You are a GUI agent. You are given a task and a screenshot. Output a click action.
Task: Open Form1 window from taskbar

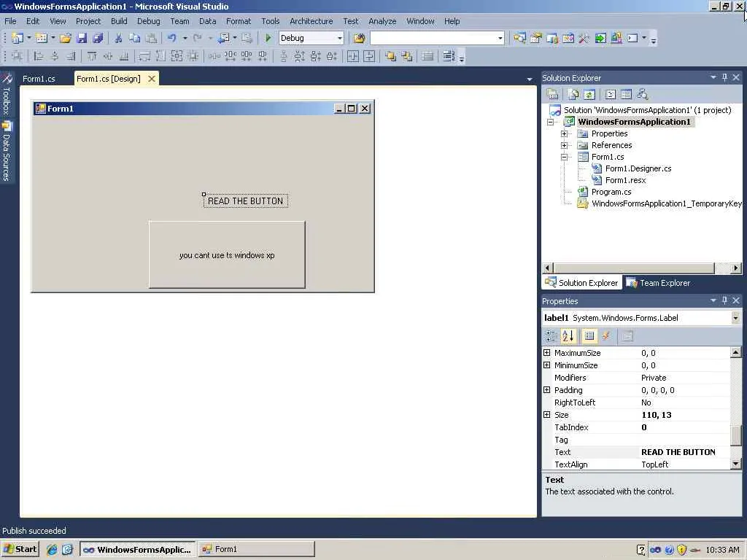click(256, 549)
